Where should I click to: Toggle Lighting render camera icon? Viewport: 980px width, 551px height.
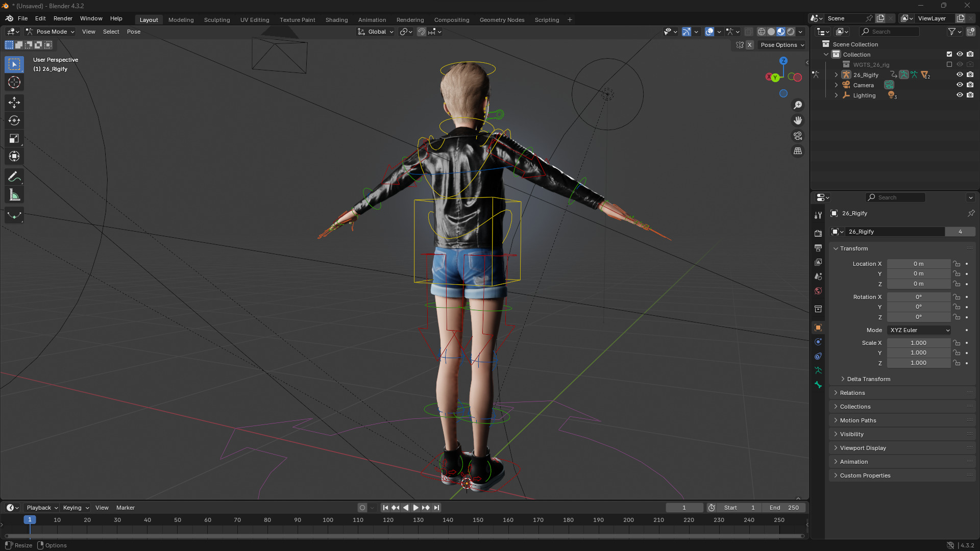point(970,95)
